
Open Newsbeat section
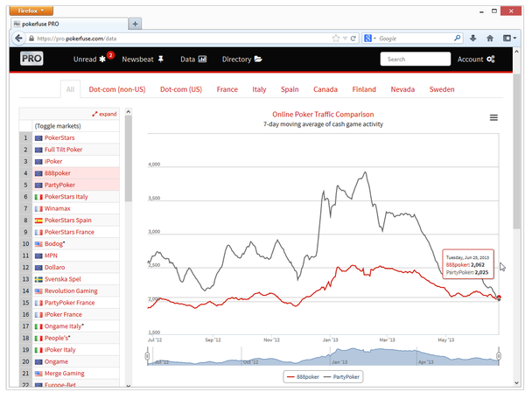143,59
